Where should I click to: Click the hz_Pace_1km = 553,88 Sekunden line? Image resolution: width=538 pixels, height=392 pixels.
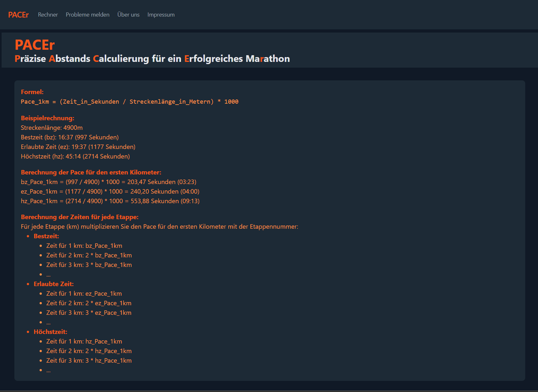pos(110,201)
